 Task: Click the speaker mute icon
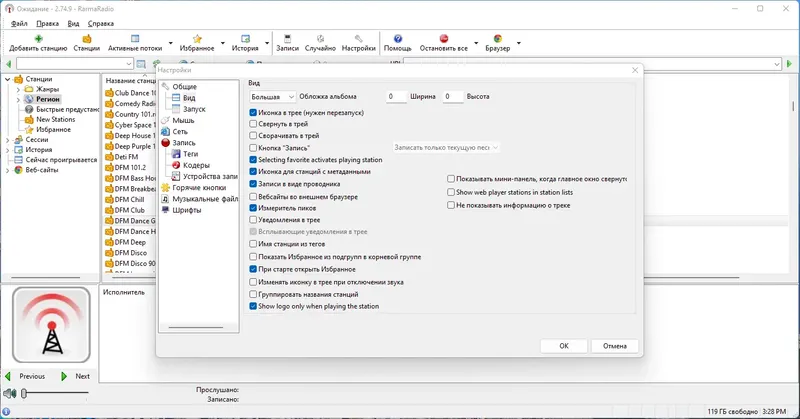click(x=9, y=393)
